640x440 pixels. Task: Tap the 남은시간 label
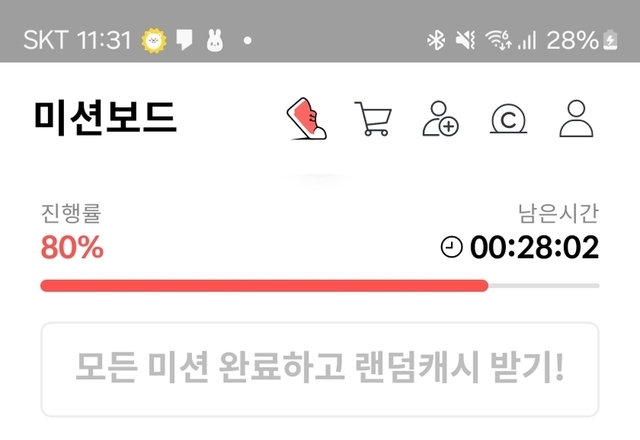pos(558,213)
